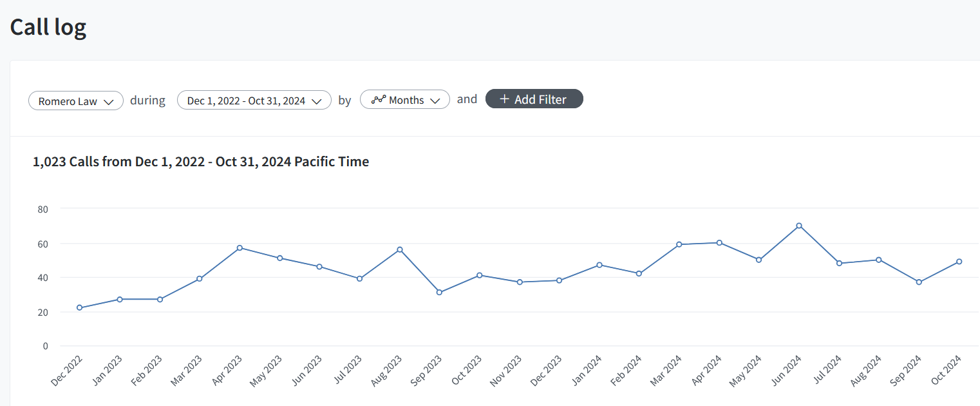Viewport: 980px width, 406px height.
Task: Click the chevron arrow next to Months
Action: (435, 101)
